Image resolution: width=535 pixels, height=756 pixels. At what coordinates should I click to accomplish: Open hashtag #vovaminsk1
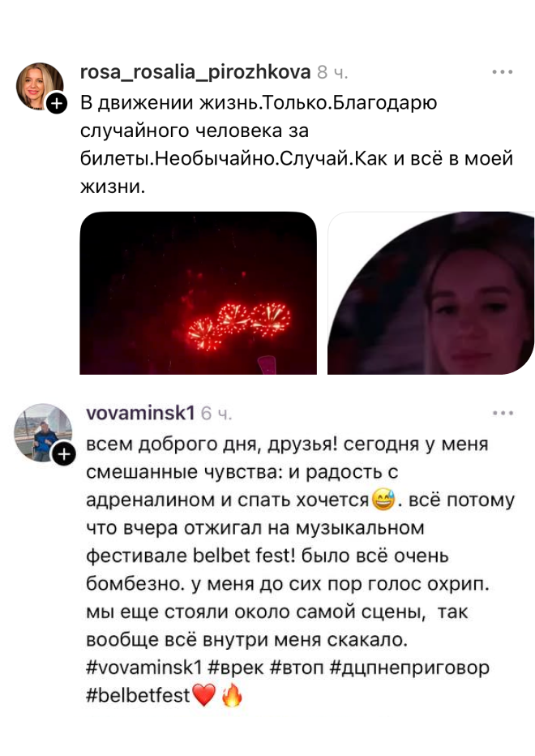tap(143, 668)
